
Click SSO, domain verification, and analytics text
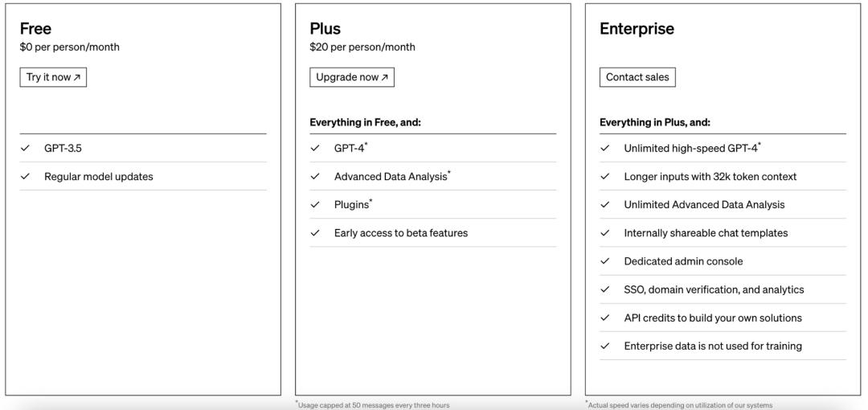coord(714,289)
